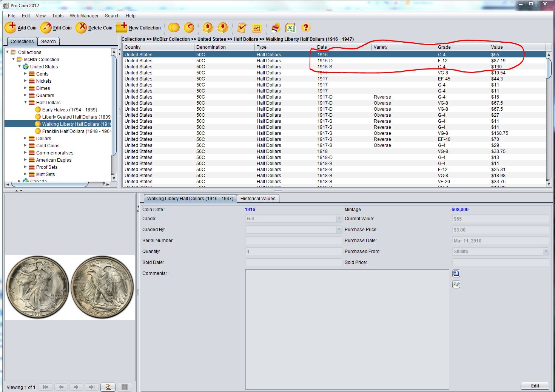Open the Graded By dropdown arrow
Viewport: 555px width, 392px height.
point(339,230)
